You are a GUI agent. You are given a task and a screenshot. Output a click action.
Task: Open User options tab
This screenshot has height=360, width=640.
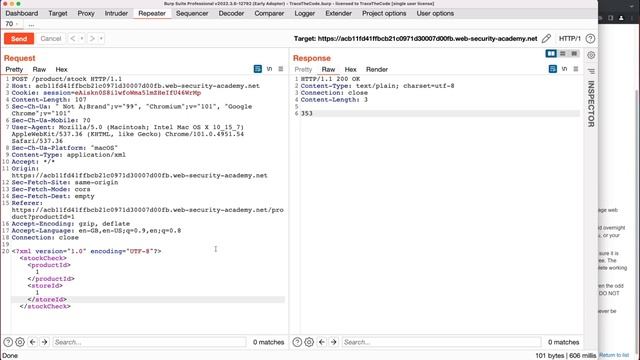(435, 13)
